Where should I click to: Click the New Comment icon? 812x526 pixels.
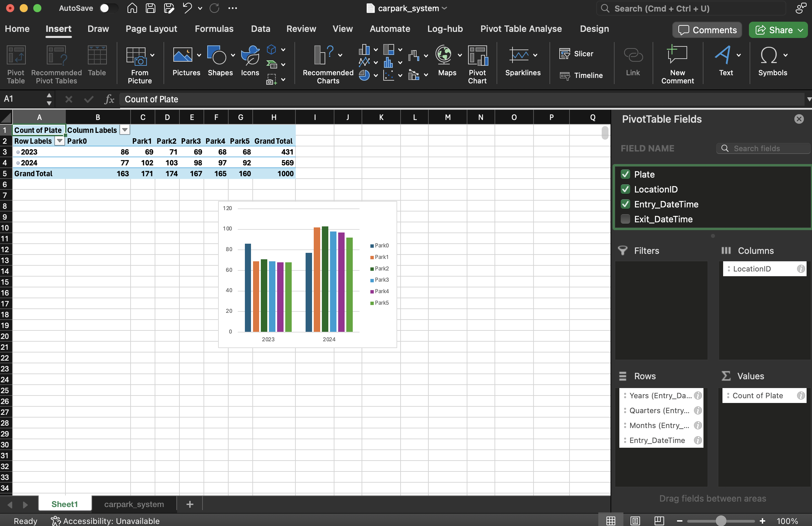click(x=677, y=56)
